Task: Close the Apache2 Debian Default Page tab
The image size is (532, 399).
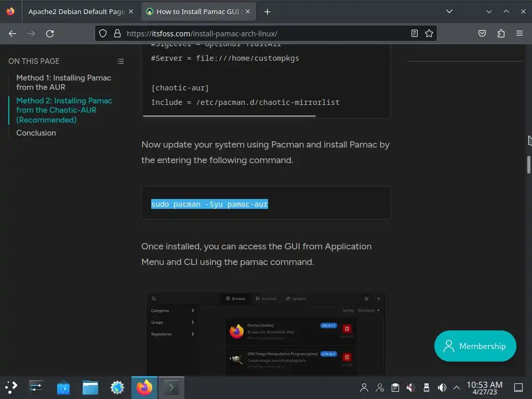Action: [x=131, y=11]
